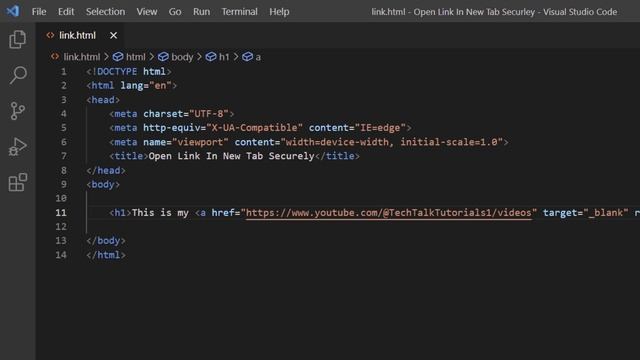The image size is (640, 360).
Task: Open the File menu
Action: 39,11
